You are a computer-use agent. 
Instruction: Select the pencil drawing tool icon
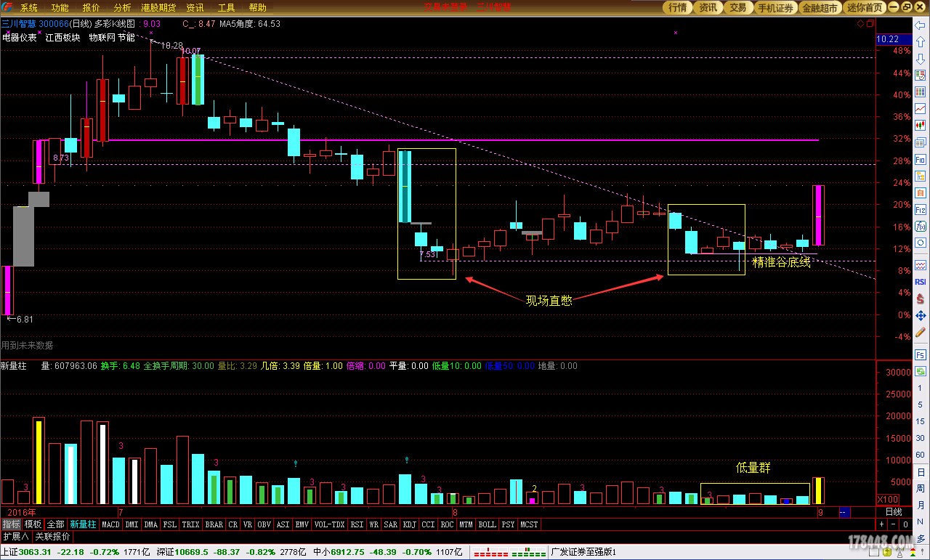click(x=921, y=333)
